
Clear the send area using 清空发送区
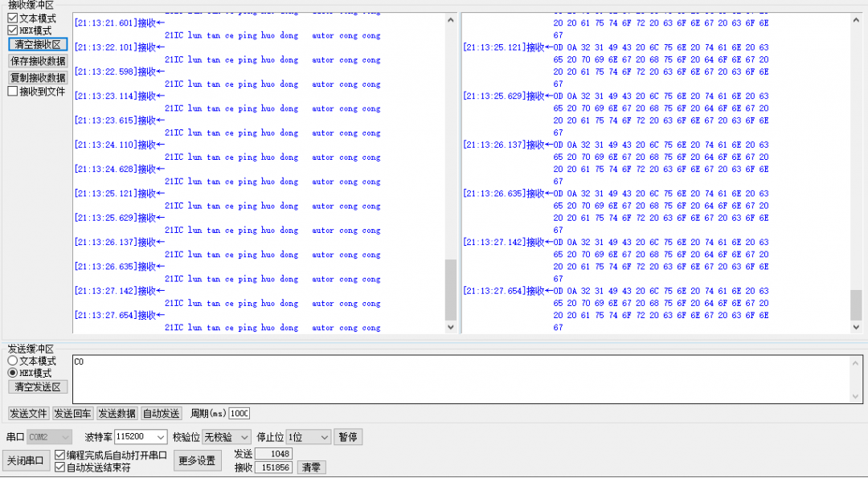point(37,386)
